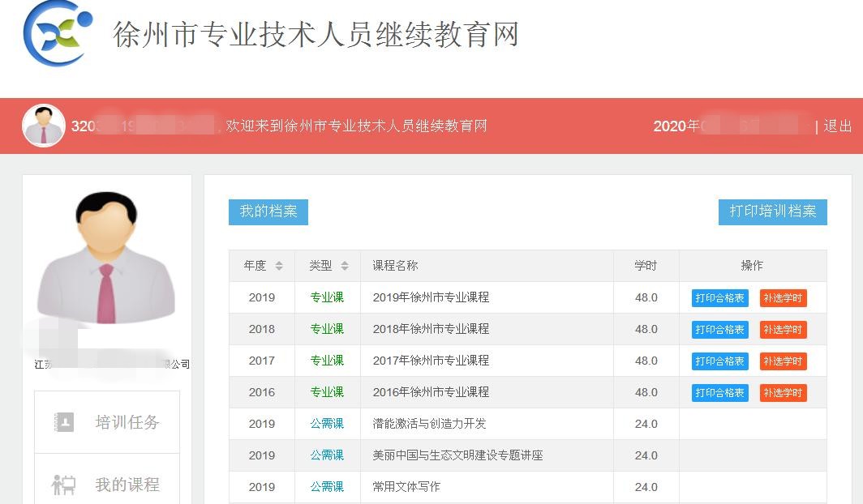Open the 培训任务 sidebar menu item
Viewport: 863px width, 504px height.
point(127,422)
